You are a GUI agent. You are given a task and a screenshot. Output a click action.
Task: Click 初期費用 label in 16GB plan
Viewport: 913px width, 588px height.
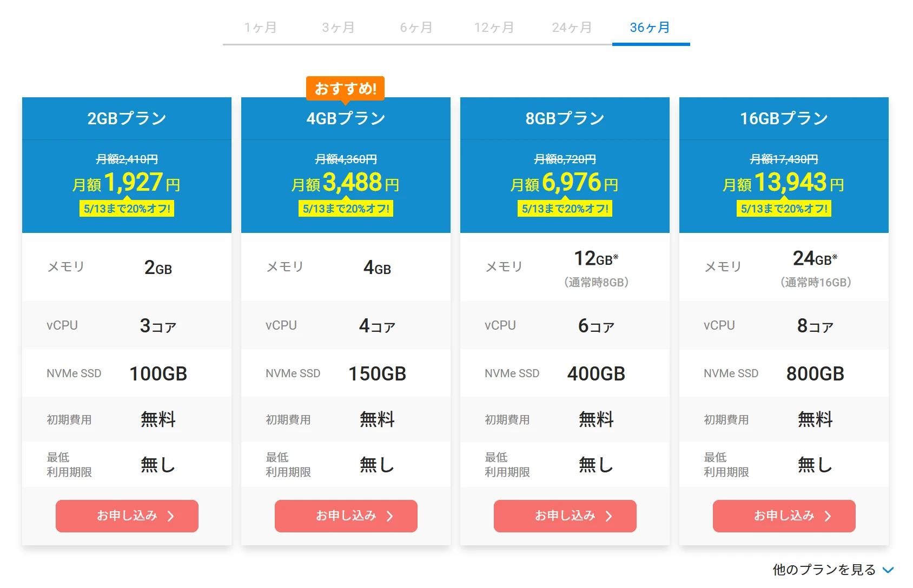726,419
